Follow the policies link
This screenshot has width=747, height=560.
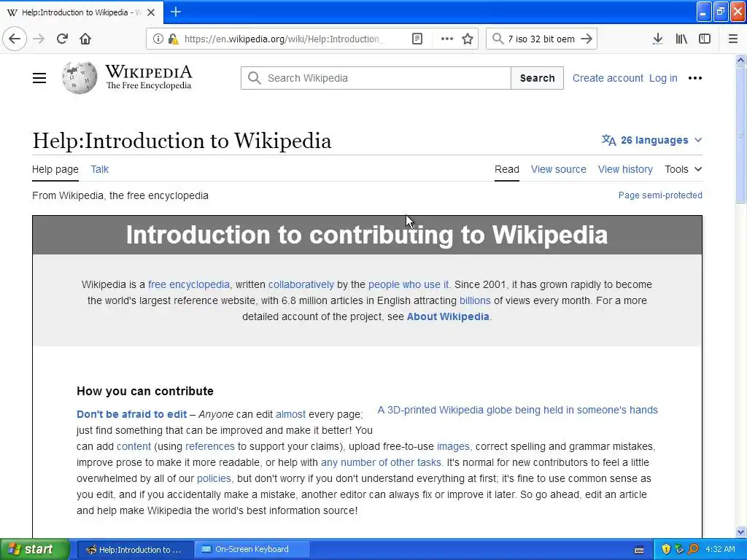(x=214, y=478)
